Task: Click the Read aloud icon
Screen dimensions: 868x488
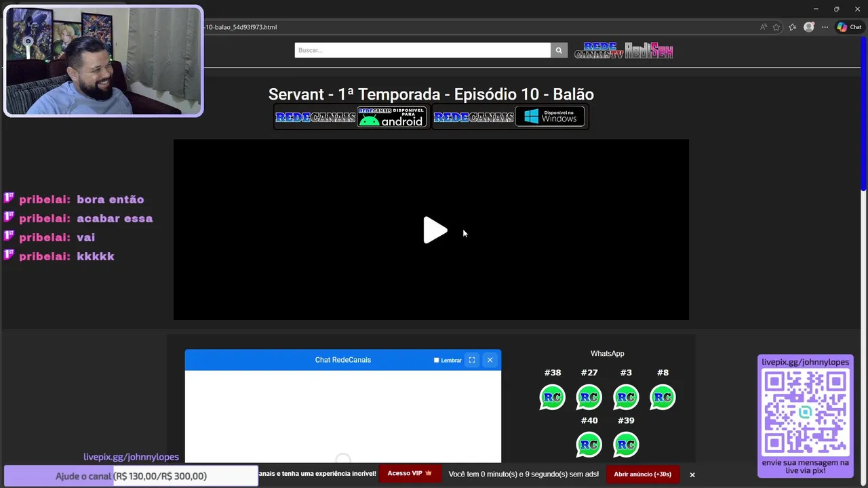Action: [x=763, y=27]
